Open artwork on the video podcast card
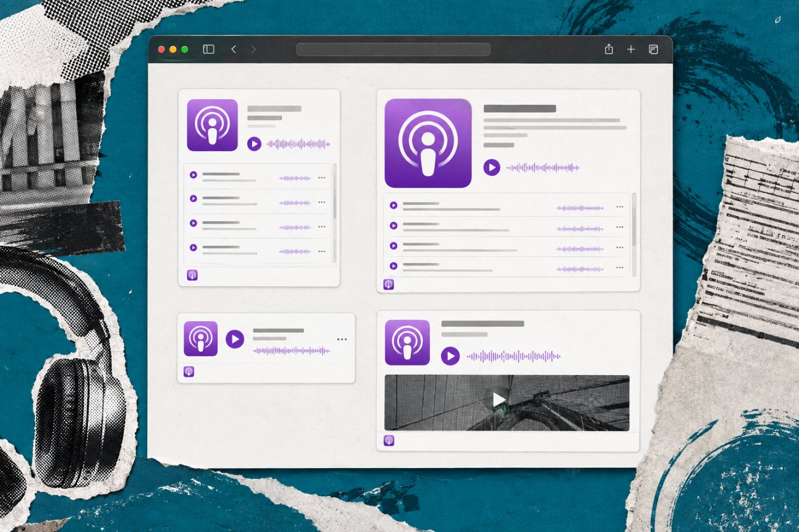Screen dimensions: 799x532 (407, 342)
